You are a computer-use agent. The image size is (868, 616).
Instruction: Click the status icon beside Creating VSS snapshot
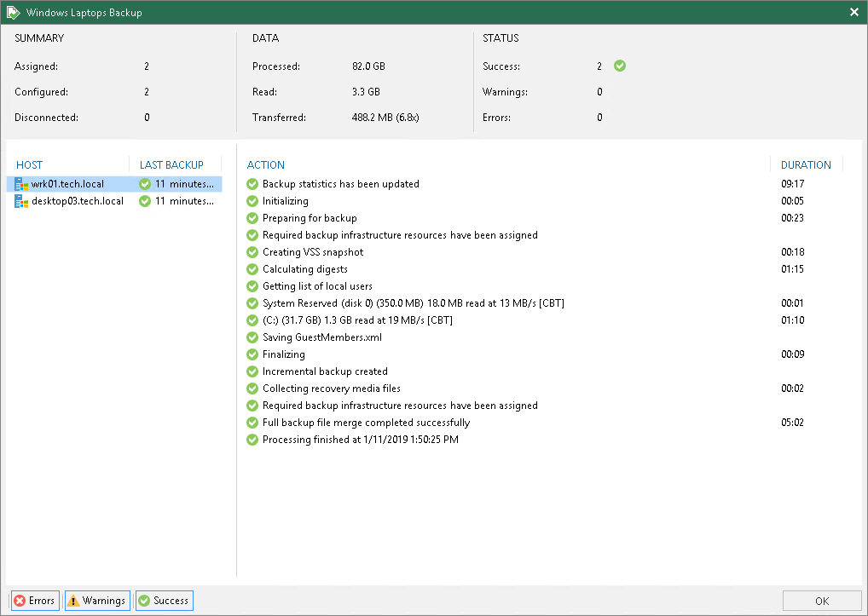click(x=252, y=252)
